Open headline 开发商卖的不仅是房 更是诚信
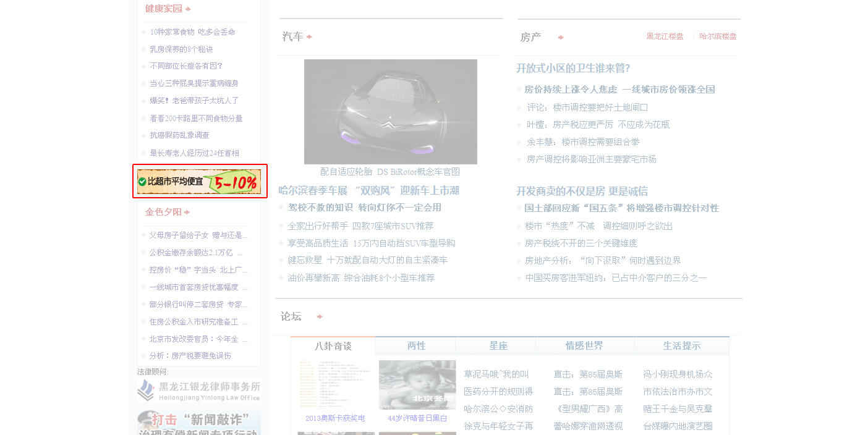 [x=582, y=191]
